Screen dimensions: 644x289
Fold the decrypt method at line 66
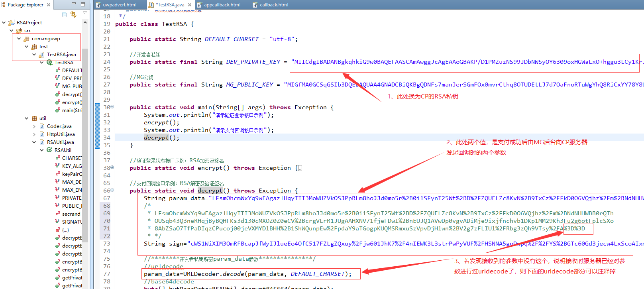(112, 190)
